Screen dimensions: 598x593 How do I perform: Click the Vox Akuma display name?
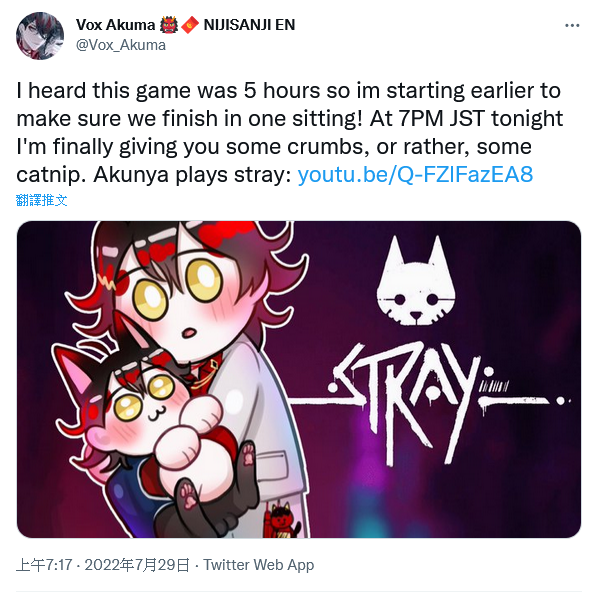click(115, 25)
